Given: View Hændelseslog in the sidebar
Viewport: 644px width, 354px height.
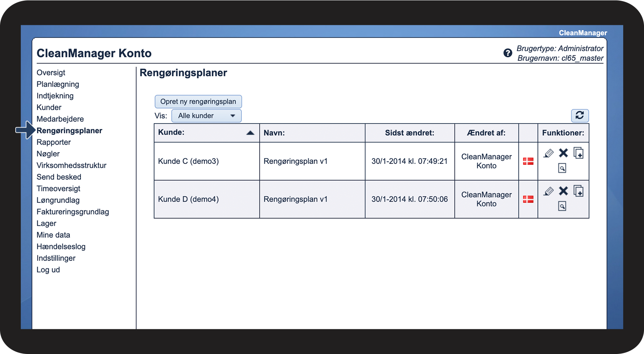Looking at the screenshot, I should [x=61, y=247].
